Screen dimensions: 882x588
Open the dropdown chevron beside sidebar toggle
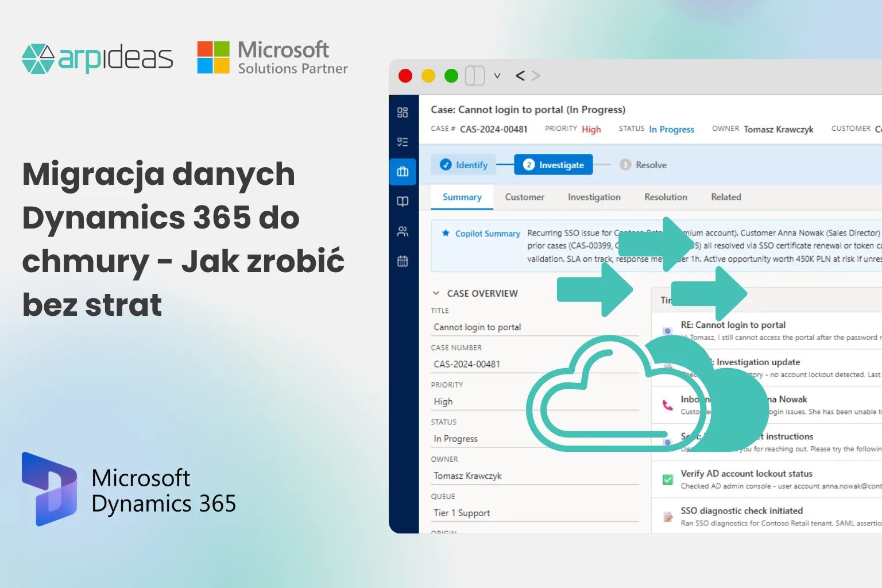[x=497, y=76]
